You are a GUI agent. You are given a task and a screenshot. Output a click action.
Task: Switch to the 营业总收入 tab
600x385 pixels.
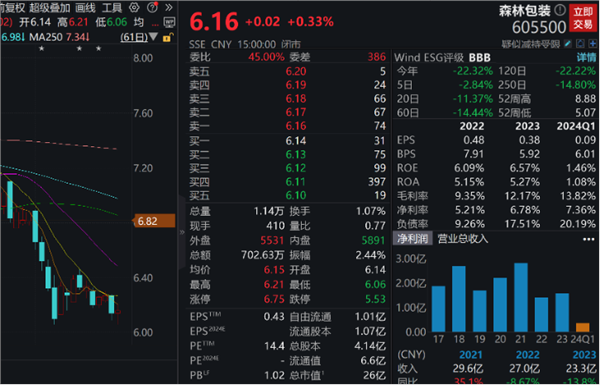463,238
